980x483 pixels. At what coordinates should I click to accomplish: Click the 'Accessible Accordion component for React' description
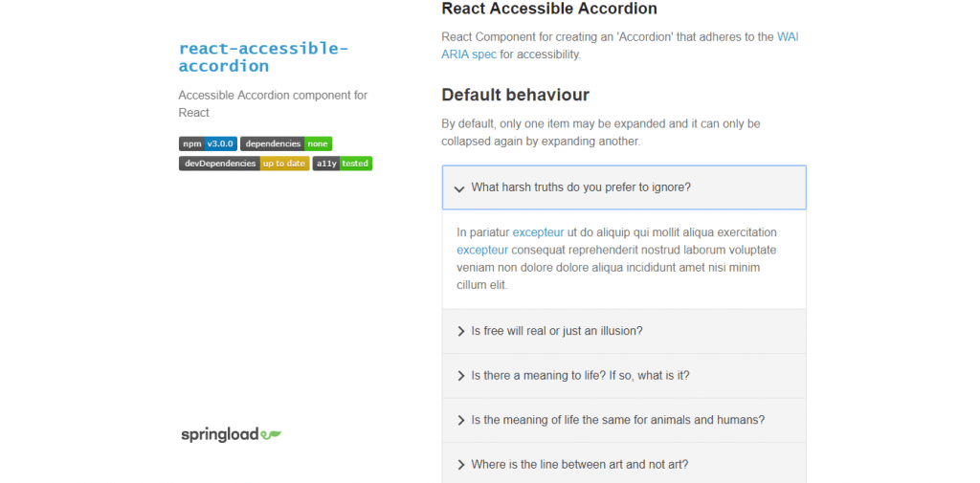tap(273, 103)
